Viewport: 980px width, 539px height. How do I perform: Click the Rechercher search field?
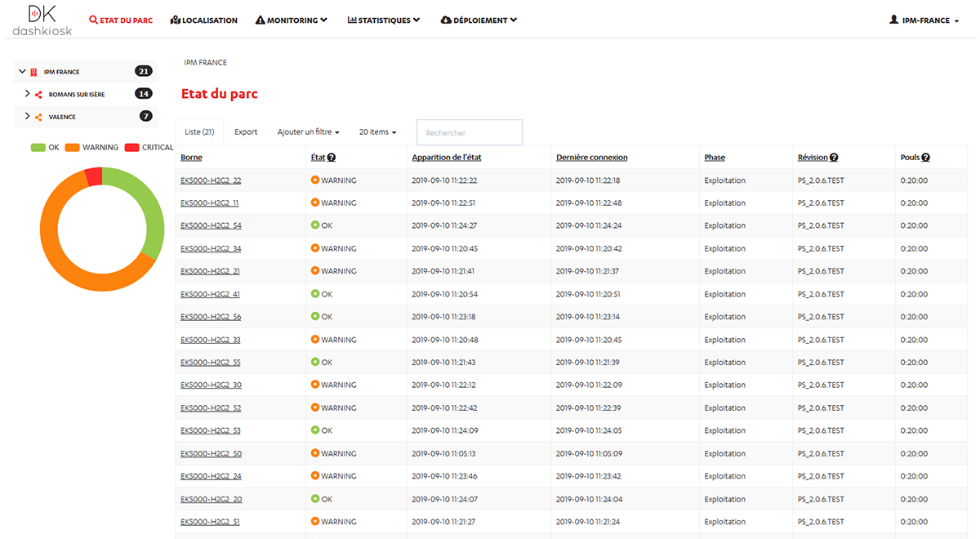coord(469,132)
